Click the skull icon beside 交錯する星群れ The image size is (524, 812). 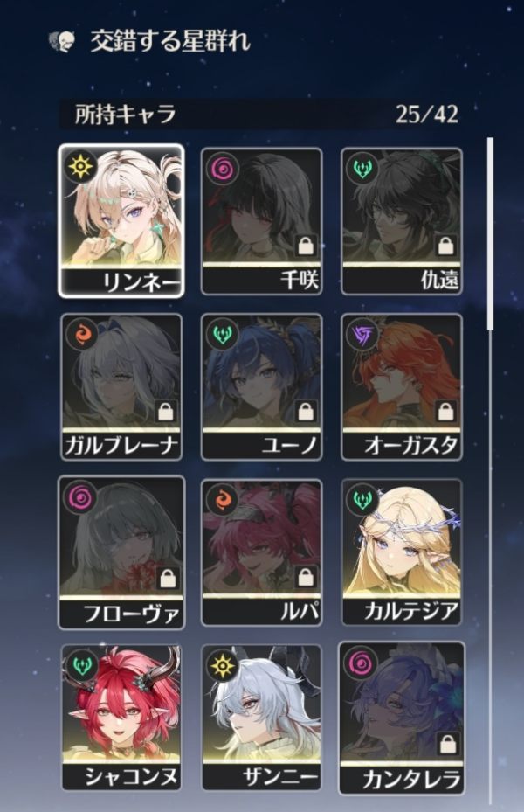pos(61,41)
